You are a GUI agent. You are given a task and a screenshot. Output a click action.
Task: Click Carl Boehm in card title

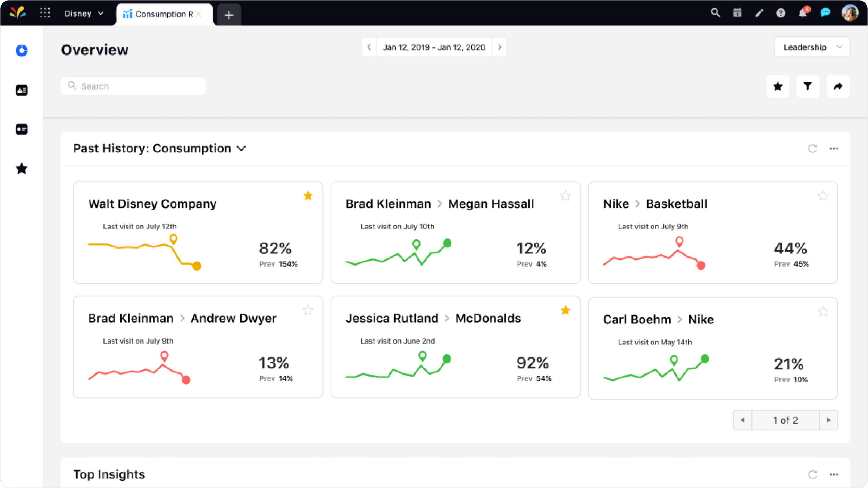[x=637, y=319]
